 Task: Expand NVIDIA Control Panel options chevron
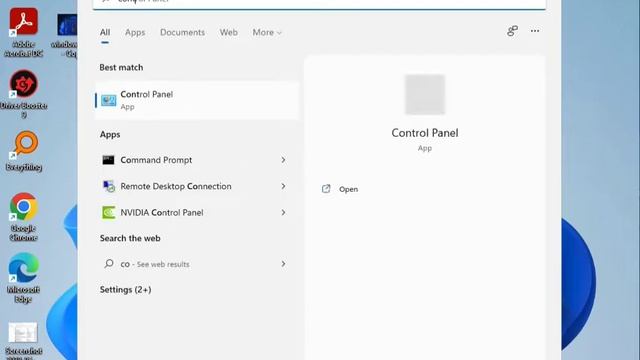coord(283,213)
